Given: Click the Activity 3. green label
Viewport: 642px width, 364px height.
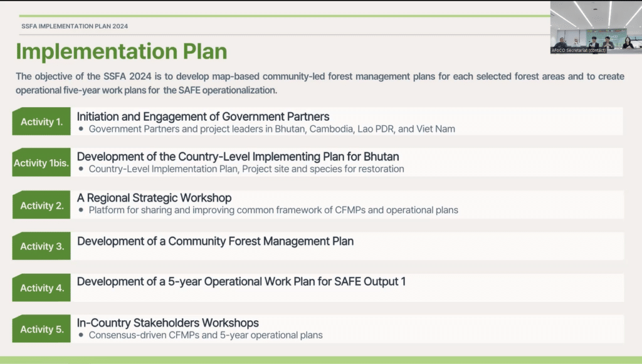Looking at the screenshot, I should [41, 246].
